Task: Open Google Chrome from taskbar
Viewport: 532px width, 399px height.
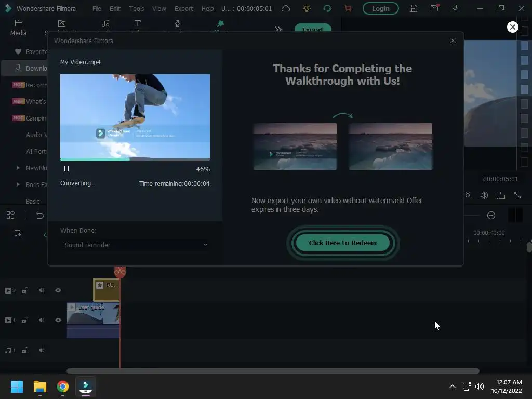Action: 63,387
